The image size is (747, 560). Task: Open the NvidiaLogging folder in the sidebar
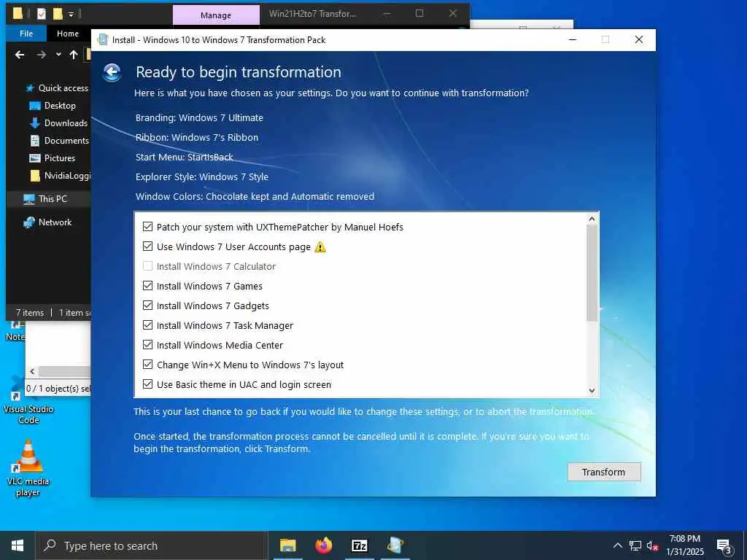tap(60, 176)
